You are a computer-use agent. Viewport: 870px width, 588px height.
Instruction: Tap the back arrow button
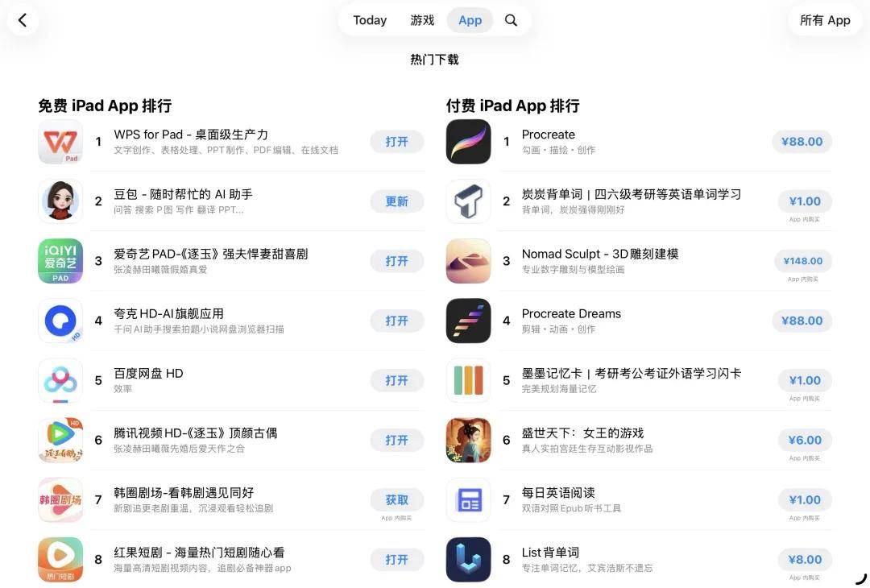pyautogui.click(x=23, y=20)
